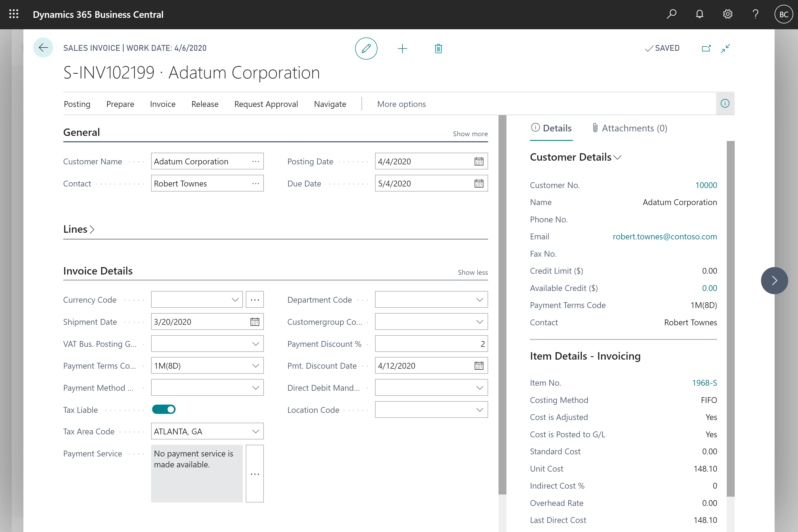The height and width of the screenshot is (532, 798).
Task: Toggle the Tax Liable switch off
Action: click(x=164, y=409)
